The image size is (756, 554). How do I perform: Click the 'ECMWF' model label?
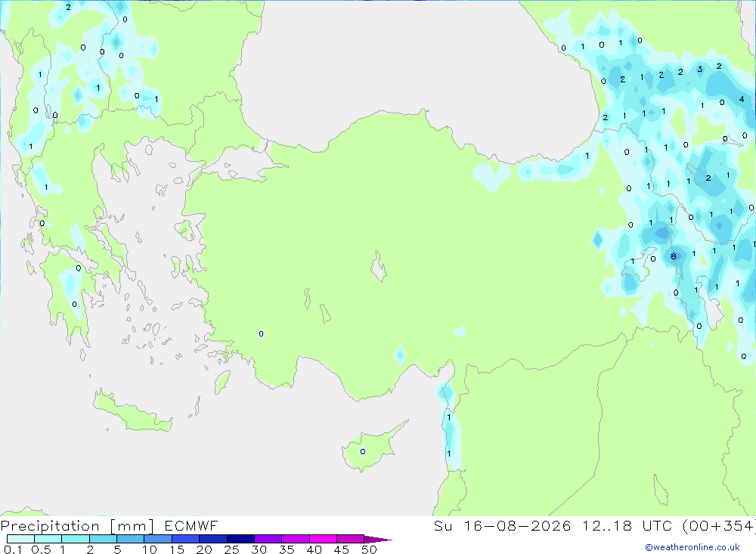pyautogui.click(x=191, y=526)
